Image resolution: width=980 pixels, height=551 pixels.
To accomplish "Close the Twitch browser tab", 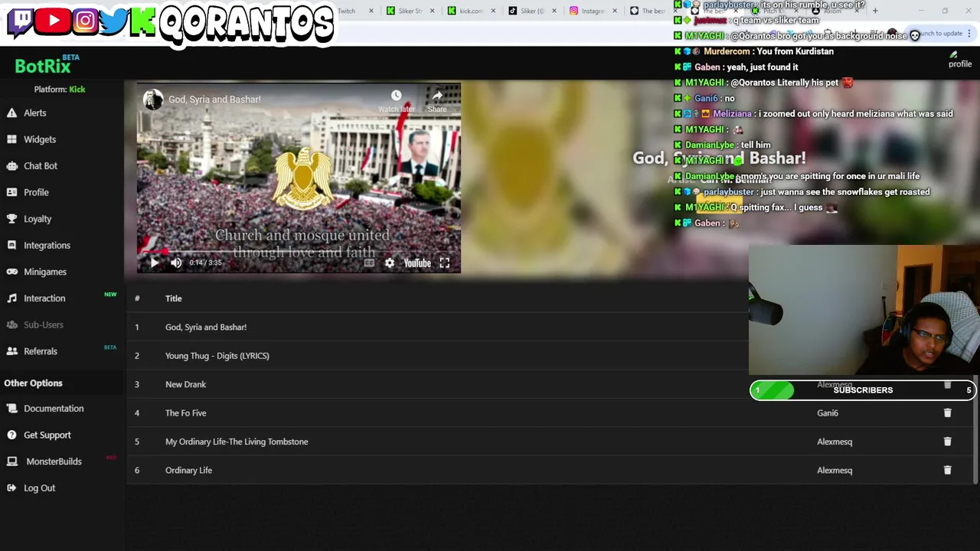I will coord(371,11).
